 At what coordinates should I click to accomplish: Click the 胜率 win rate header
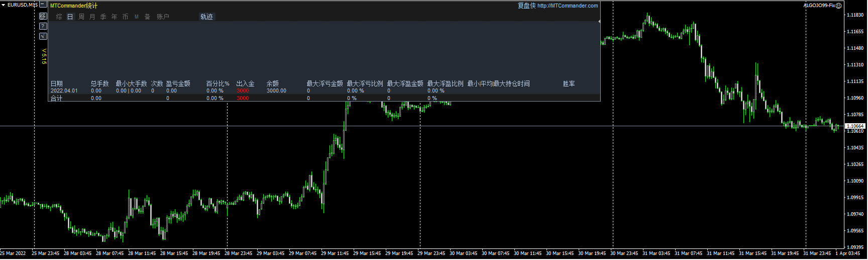569,83
